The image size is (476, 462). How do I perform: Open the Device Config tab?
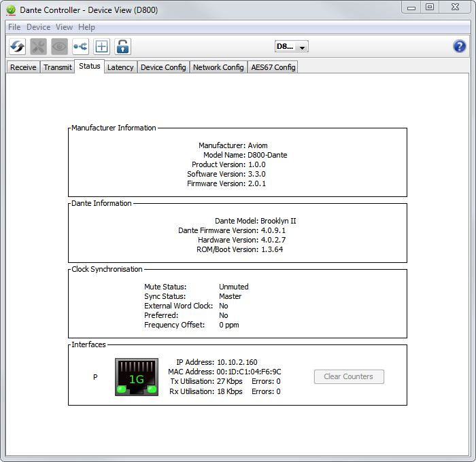click(x=163, y=67)
